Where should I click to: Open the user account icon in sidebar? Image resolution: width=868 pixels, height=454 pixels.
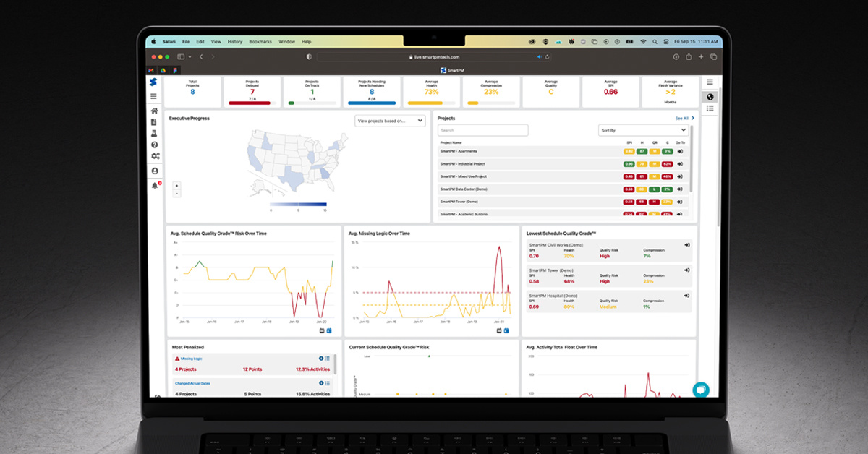[x=155, y=171]
